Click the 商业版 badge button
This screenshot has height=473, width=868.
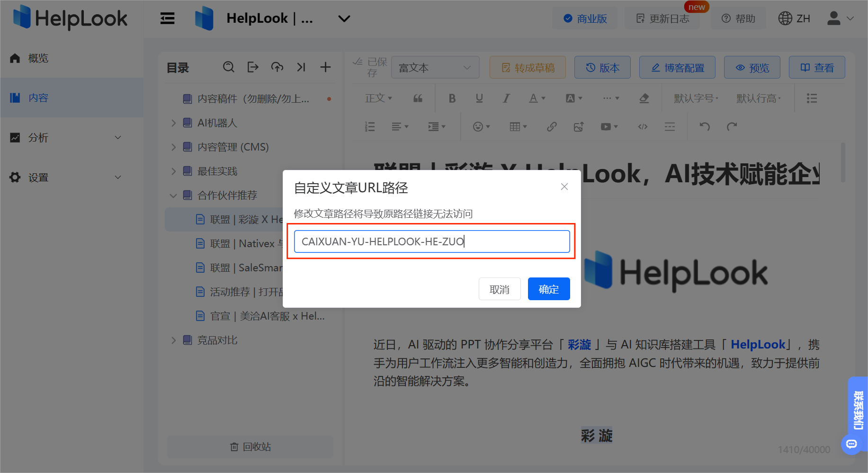point(585,18)
